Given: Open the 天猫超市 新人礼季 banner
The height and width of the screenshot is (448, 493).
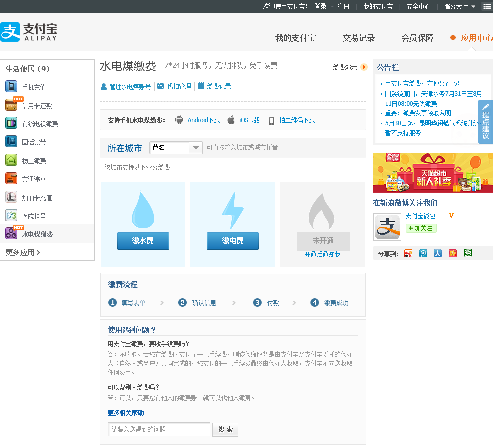Looking at the screenshot, I should tap(433, 173).
